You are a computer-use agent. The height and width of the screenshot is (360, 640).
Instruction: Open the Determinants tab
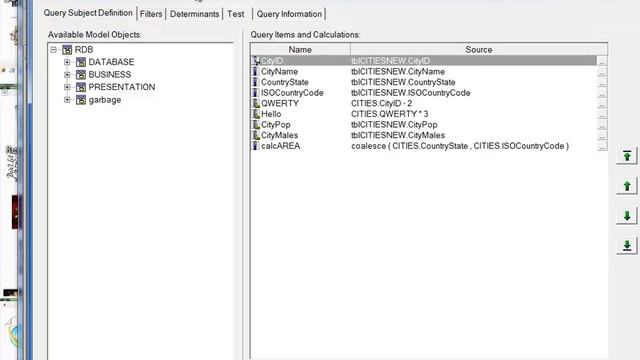pyautogui.click(x=194, y=14)
